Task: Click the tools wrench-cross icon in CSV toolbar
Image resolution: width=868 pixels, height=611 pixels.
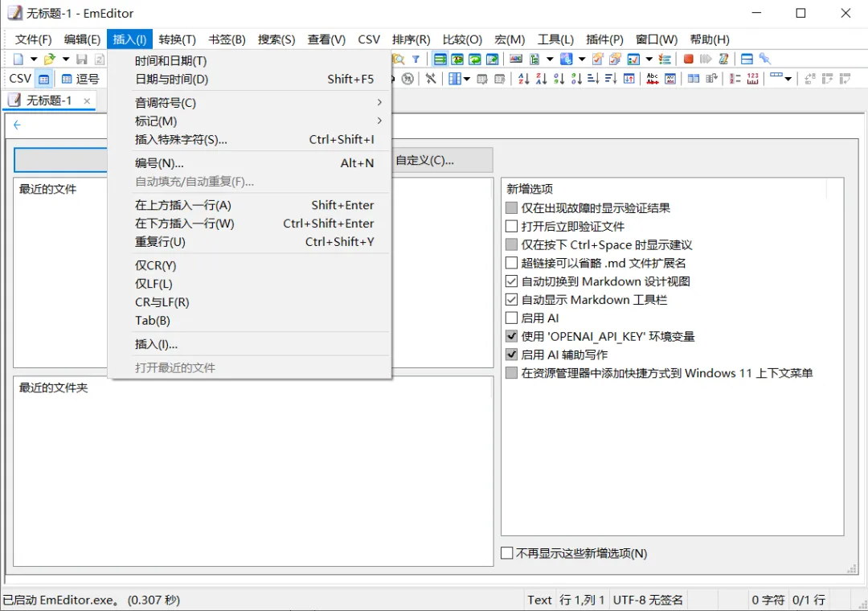Action: [431, 79]
